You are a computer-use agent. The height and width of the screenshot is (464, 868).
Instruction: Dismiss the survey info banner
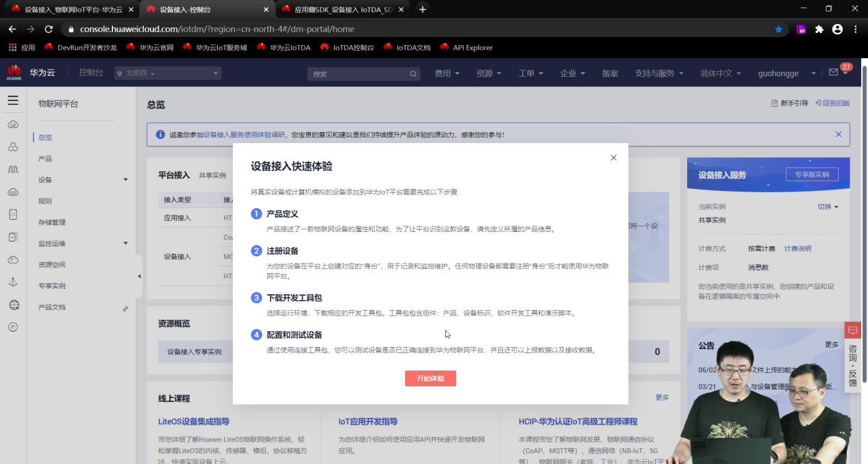pyautogui.click(x=839, y=134)
